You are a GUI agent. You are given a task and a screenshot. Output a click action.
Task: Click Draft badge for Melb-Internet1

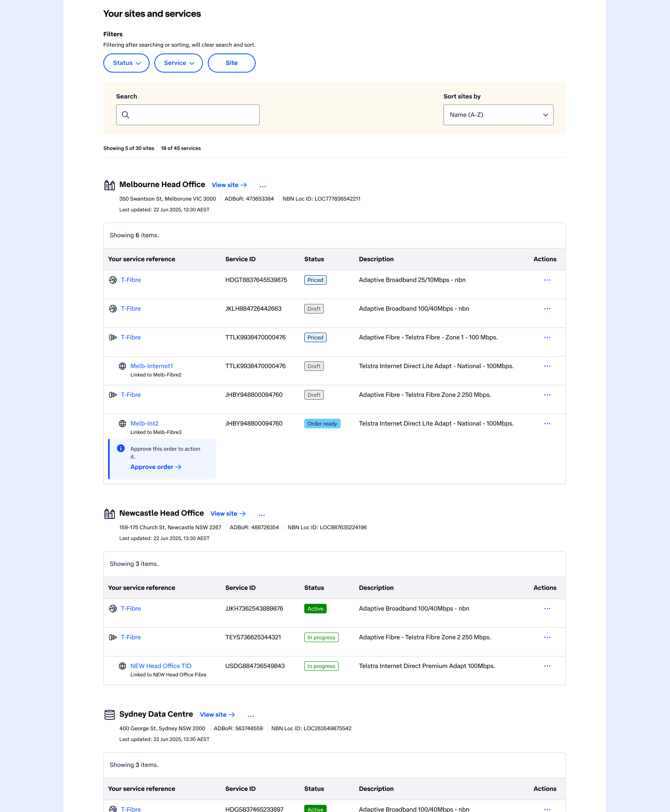(314, 366)
